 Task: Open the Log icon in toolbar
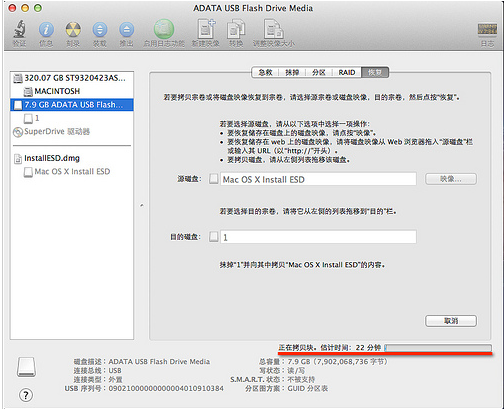[487, 29]
